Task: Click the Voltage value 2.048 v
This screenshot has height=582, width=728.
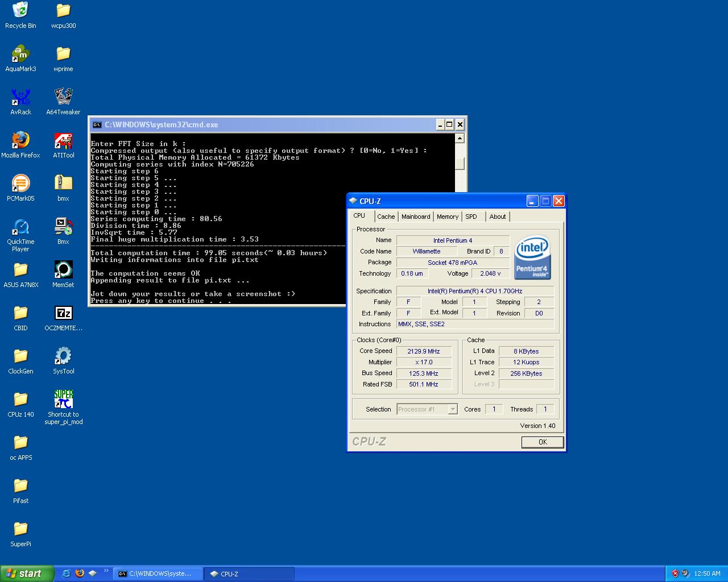Action: (x=490, y=273)
